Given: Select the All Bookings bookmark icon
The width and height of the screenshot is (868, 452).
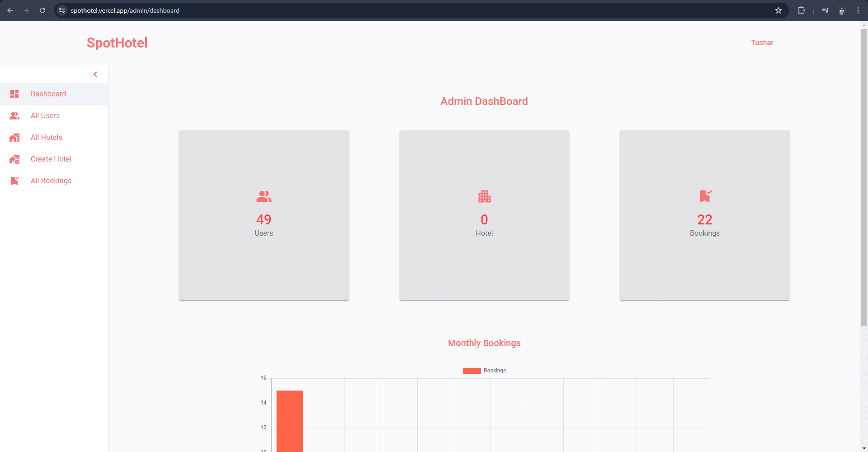Looking at the screenshot, I should [14, 181].
